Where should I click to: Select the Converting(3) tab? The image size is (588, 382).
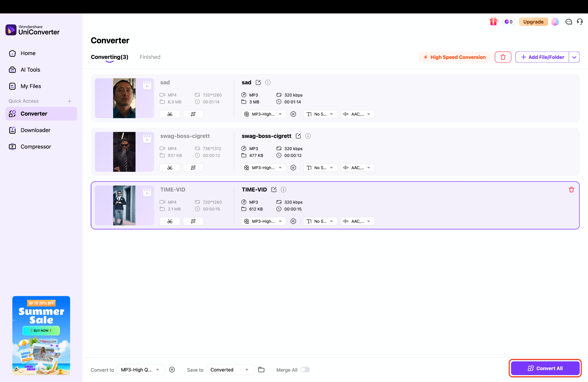coord(109,57)
